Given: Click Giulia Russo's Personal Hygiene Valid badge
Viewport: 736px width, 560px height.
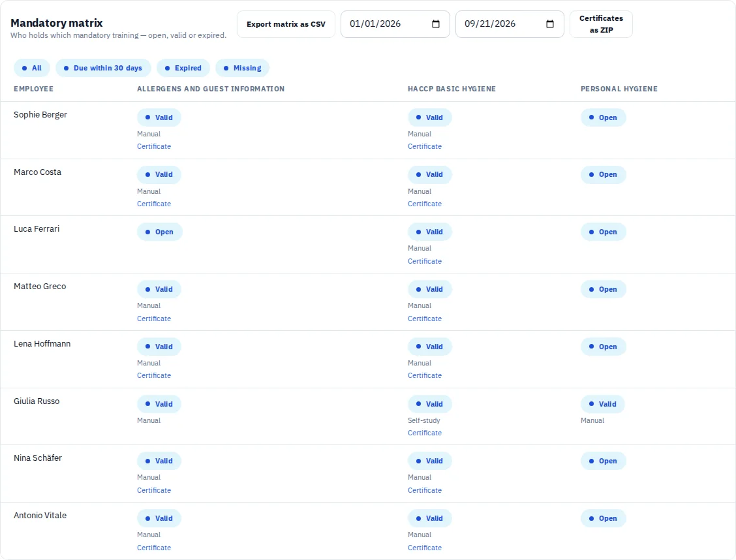Looking at the screenshot, I should click(x=603, y=404).
